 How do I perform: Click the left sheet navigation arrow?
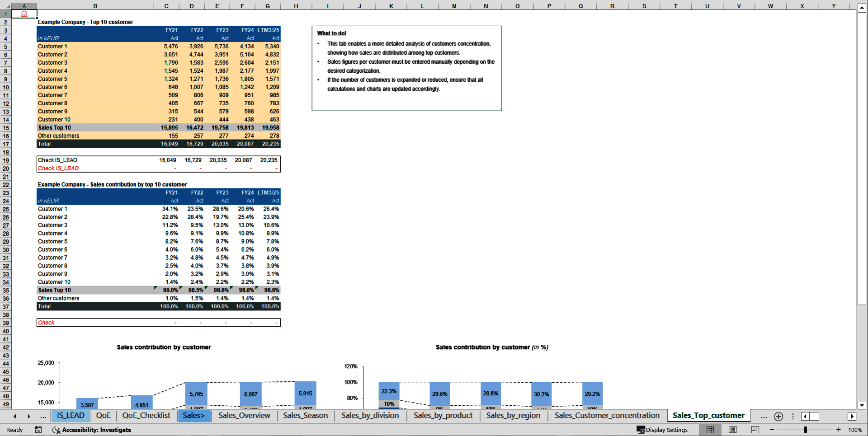[14, 416]
